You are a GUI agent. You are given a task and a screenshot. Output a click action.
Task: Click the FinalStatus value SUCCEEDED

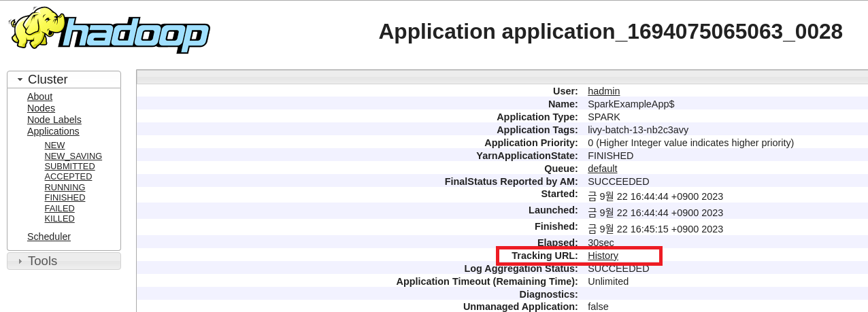tap(618, 181)
